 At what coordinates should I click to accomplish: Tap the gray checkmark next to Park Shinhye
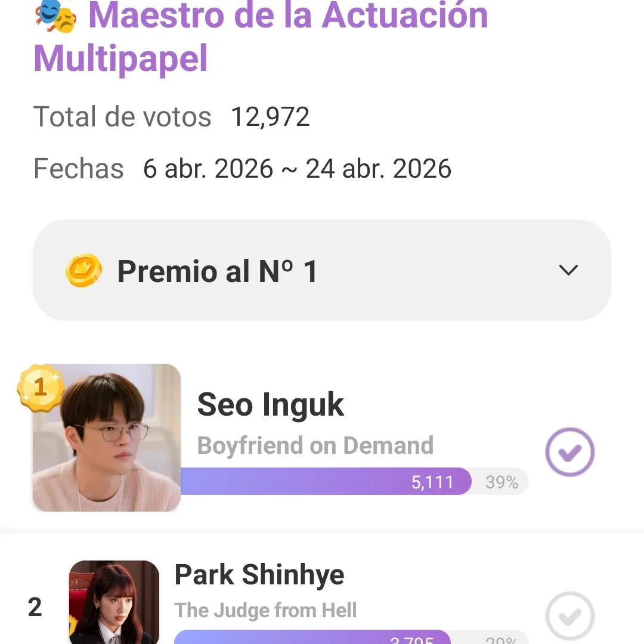[x=569, y=615]
